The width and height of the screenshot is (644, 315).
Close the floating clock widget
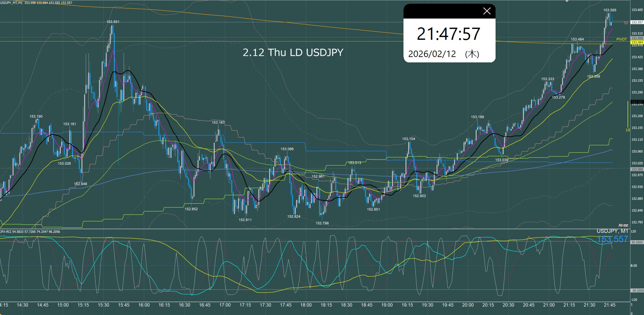coord(486,11)
